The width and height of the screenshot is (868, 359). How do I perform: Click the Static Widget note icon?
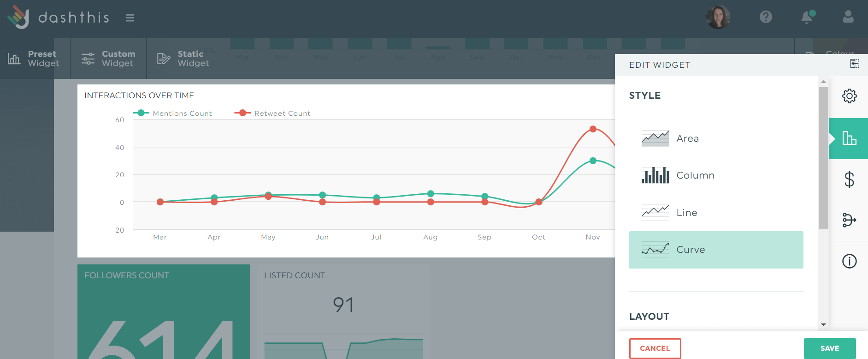point(164,59)
